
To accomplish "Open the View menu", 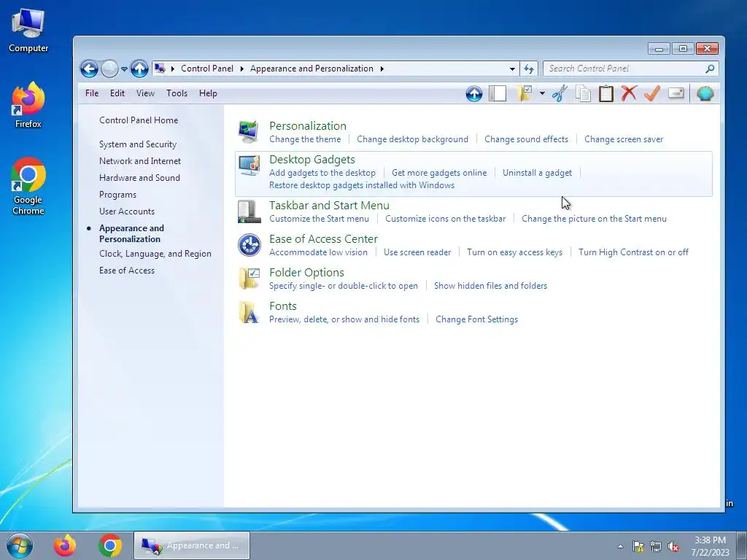I will point(145,93).
